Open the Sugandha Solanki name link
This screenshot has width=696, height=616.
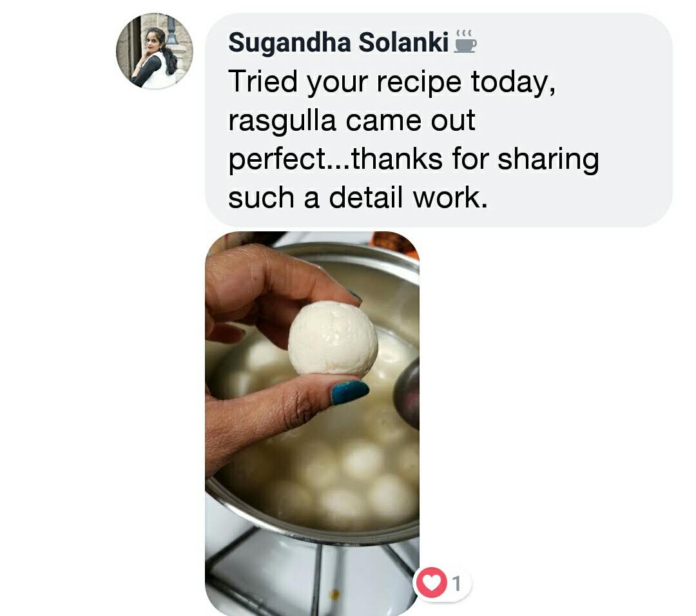[x=338, y=43]
